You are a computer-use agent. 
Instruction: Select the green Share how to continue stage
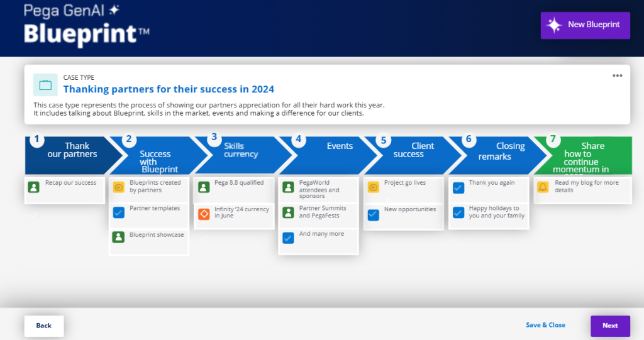point(583,155)
